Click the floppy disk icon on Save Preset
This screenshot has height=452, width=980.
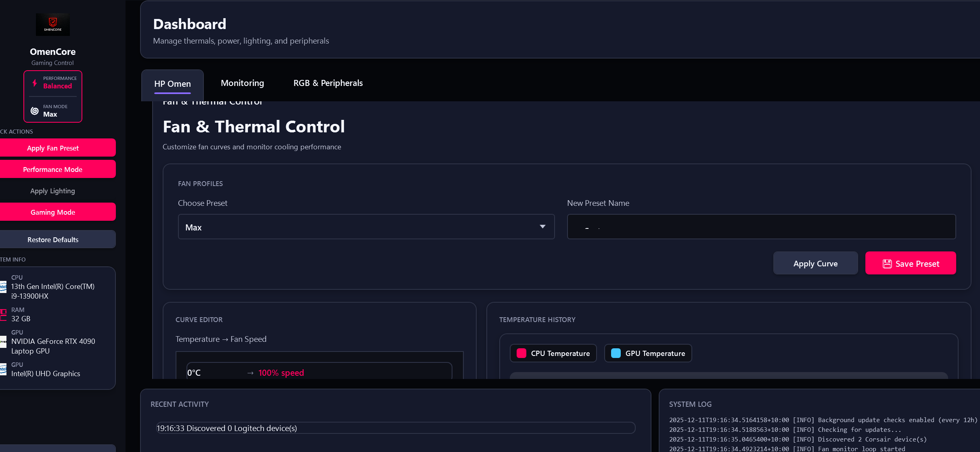[887, 263]
